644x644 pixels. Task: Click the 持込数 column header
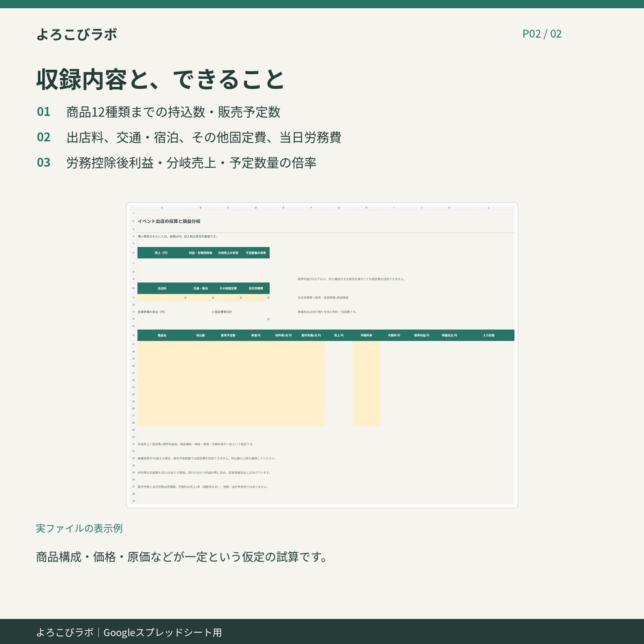[201, 336]
